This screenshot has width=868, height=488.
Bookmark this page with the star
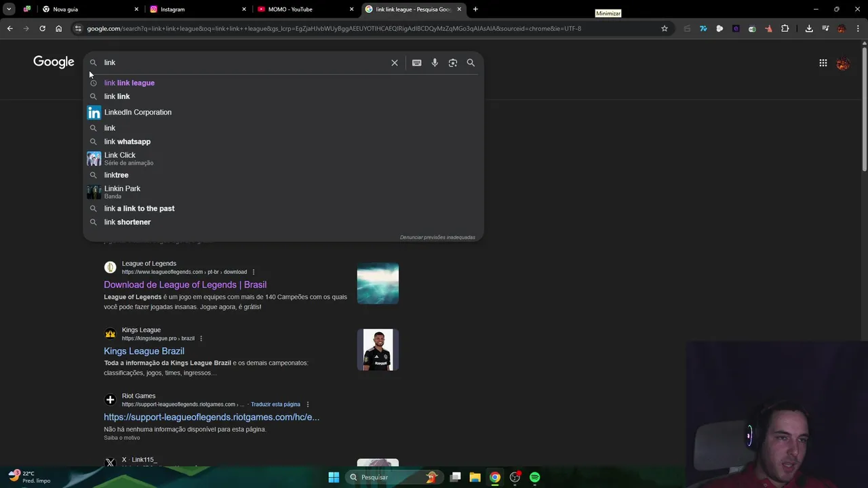tap(665, 28)
